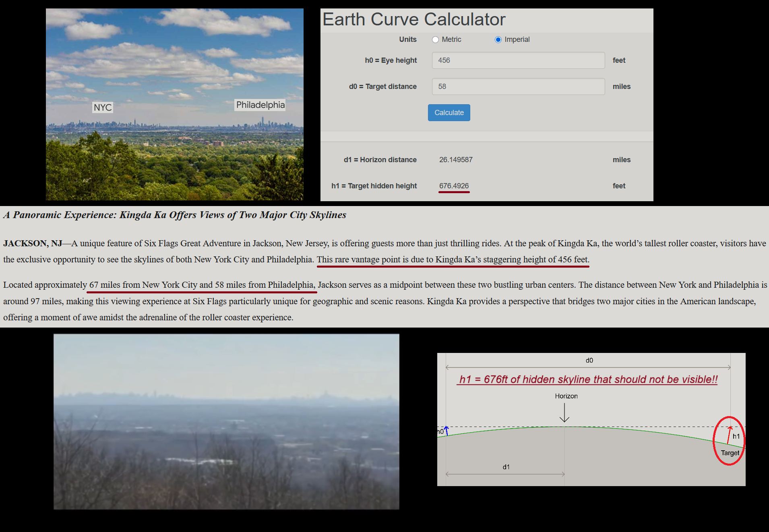Click the 'miles' unit beside Target distance
769x532 pixels.
622,87
